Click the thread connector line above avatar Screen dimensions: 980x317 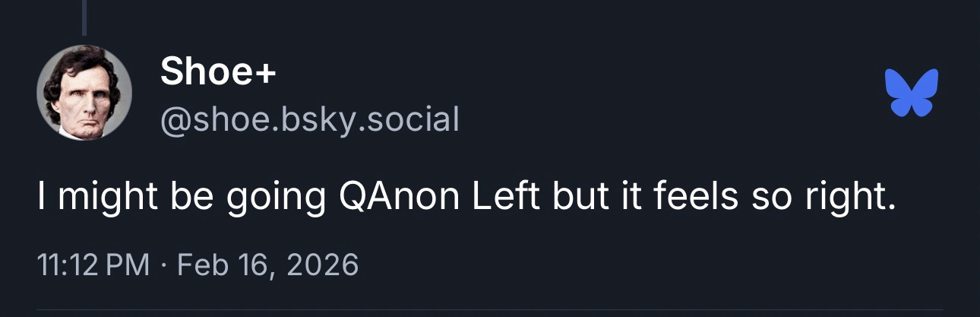click(x=84, y=17)
